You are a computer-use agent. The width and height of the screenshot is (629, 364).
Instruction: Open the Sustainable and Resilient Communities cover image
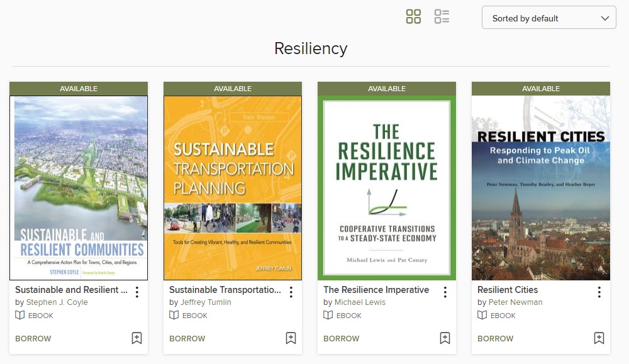click(x=79, y=188)
